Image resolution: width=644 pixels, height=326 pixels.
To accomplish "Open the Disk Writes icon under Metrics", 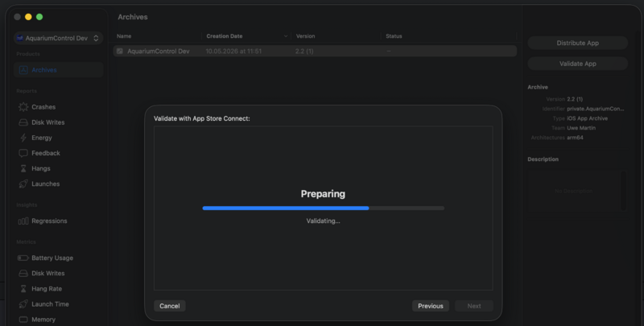I will 23,274.
